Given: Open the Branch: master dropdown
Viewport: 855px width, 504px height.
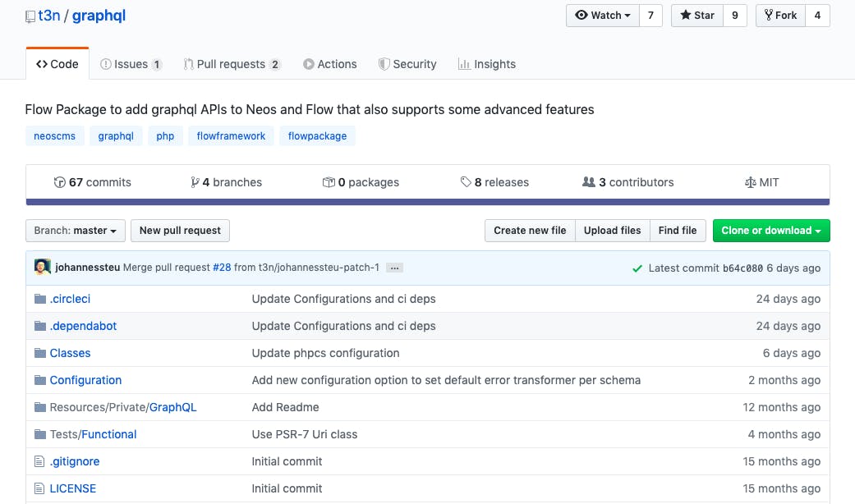Looking at the screenshot, I should pyautogui.click(x=76, y=231).
